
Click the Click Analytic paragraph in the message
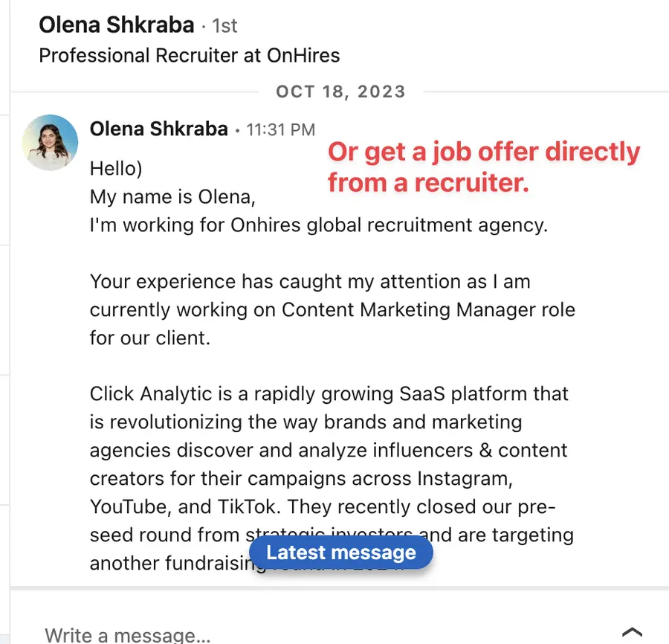327,450
